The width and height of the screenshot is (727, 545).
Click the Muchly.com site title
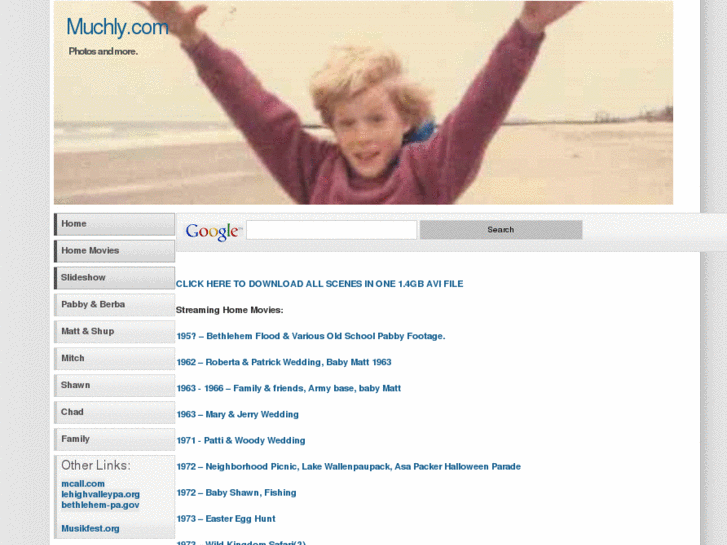pyautogui.click(x=117, y=27)
